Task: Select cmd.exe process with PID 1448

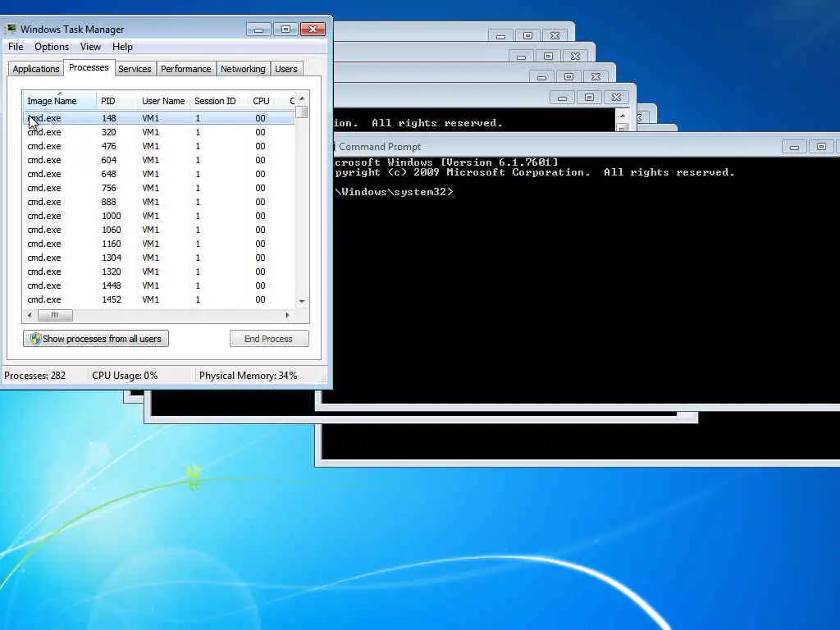Action: click(x=159, y=285)
